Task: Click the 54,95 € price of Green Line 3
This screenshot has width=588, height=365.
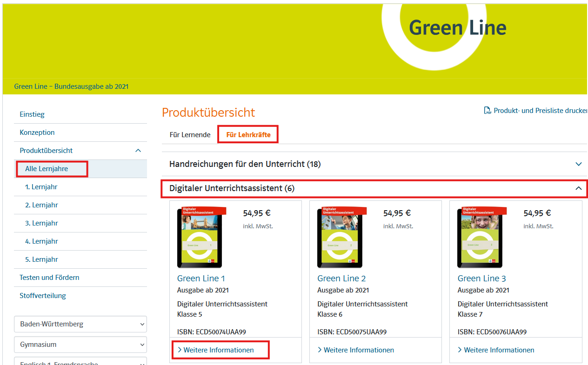Action: [x=537, y=213]
